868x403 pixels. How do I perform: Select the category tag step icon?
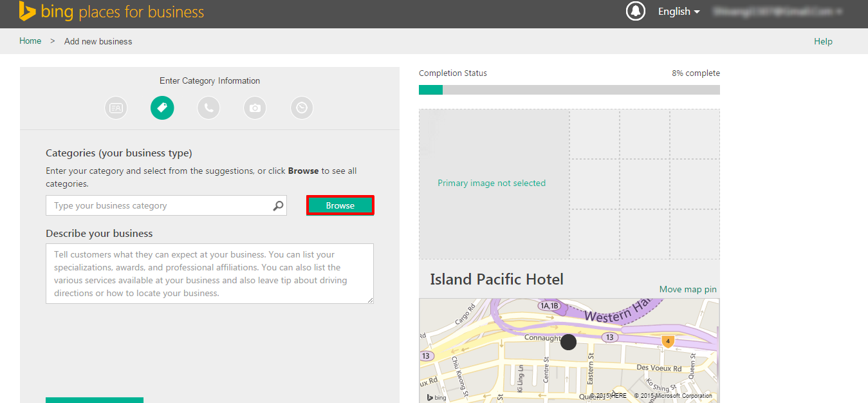[162, 108]
